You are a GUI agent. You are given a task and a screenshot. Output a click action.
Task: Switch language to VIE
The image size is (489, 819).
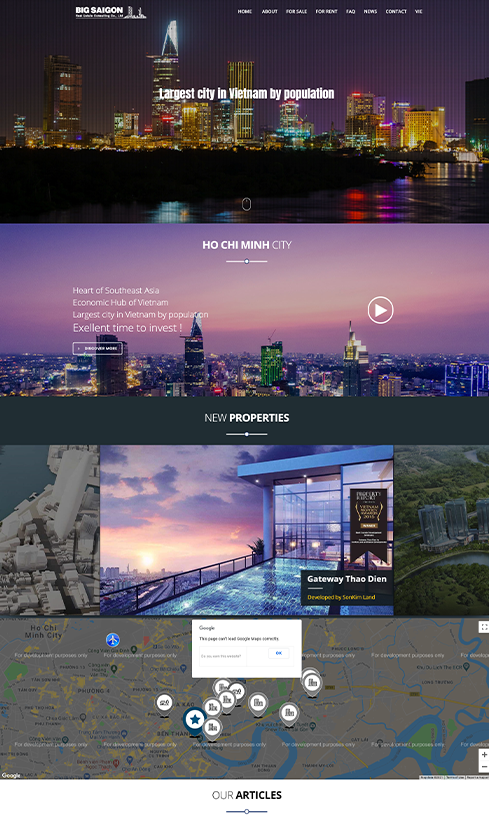click(x=418, y=11)
